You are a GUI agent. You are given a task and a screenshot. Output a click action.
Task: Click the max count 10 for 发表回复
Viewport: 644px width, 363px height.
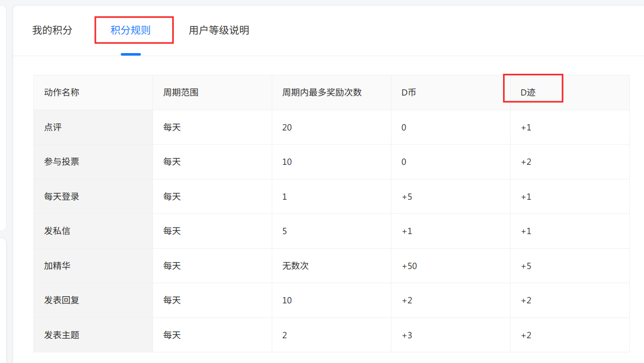pos(287,300)
